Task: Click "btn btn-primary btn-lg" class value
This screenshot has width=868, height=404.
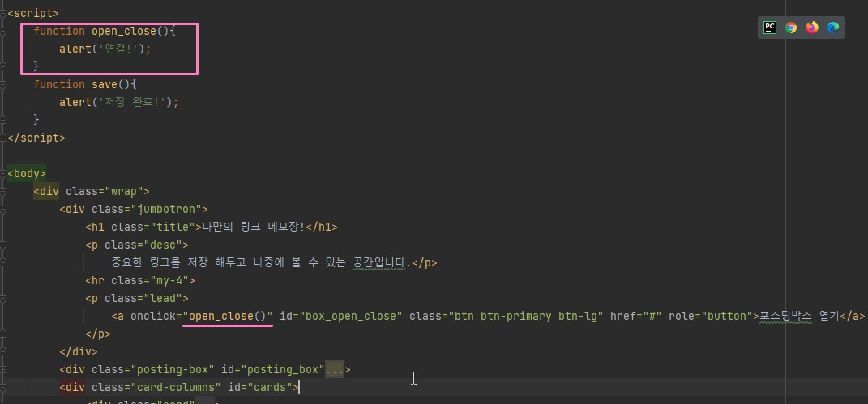Action: pos(526,316)
